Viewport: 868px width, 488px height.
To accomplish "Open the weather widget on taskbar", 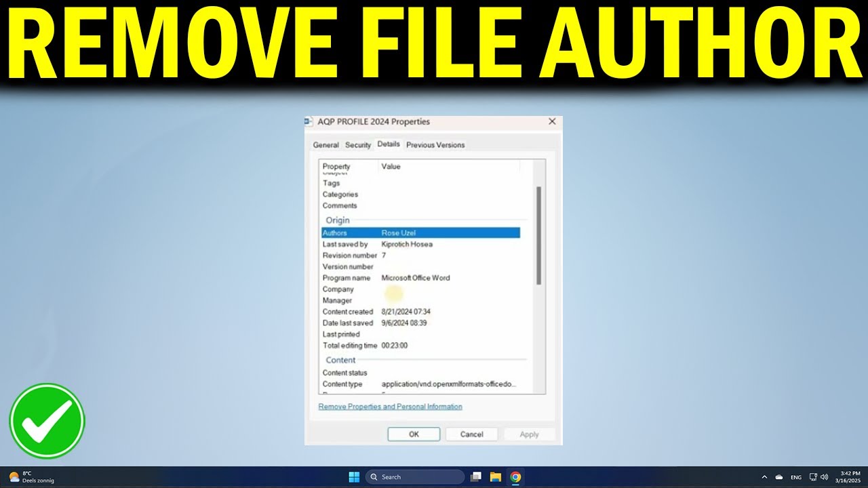I will [31, 477].
